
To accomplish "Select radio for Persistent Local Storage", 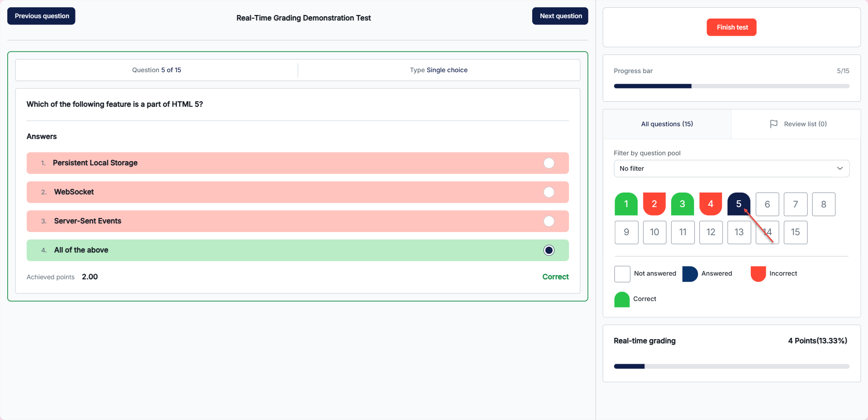I will (x=549, y=163).
